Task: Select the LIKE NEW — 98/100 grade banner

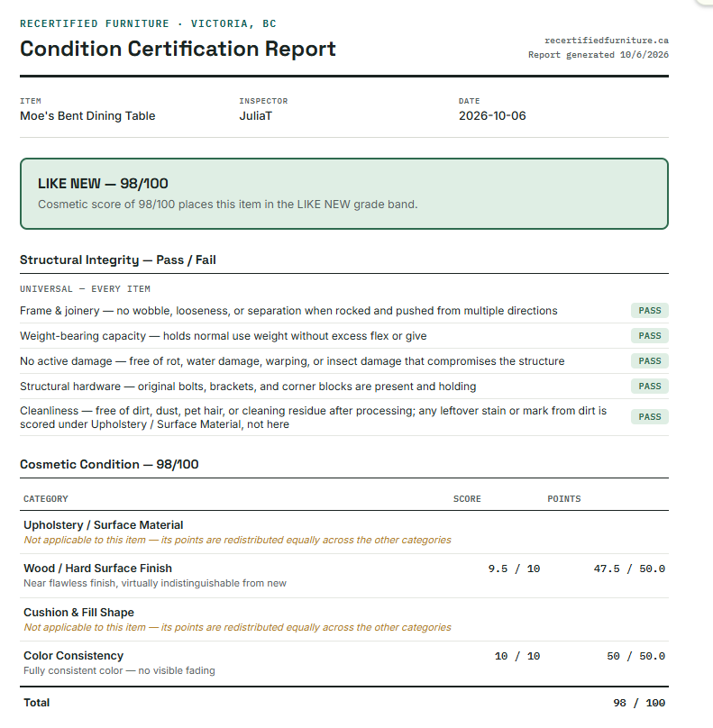Action: coord(344,194)
